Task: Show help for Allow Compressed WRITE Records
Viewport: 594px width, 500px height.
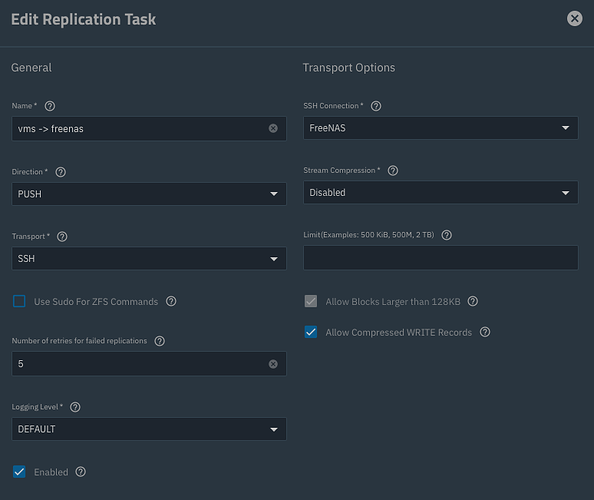Action: click(485, 332)
